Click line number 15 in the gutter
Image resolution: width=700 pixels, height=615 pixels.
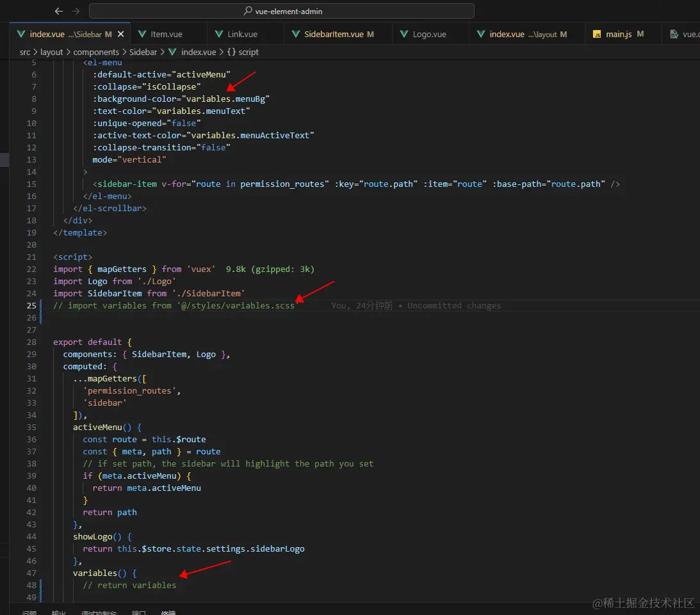pyautogui.click(x=31, y=184)
